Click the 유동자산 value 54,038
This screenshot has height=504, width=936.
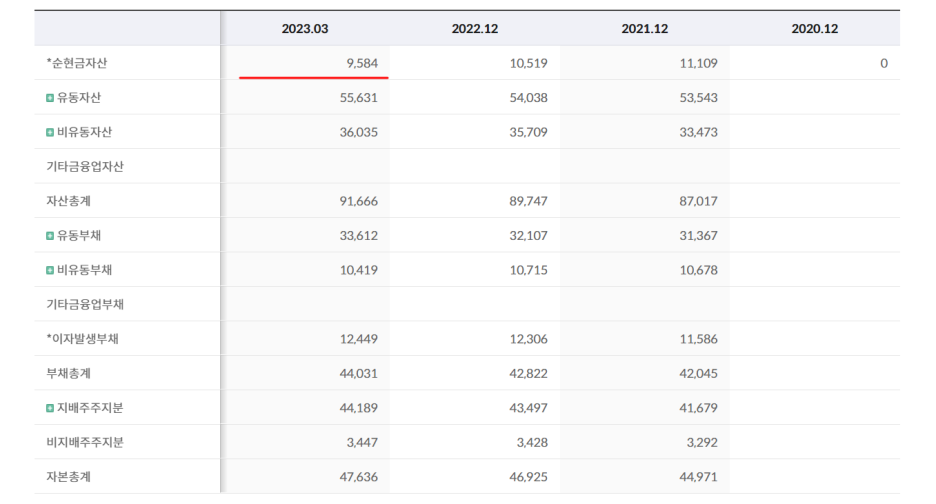[528, 98]
